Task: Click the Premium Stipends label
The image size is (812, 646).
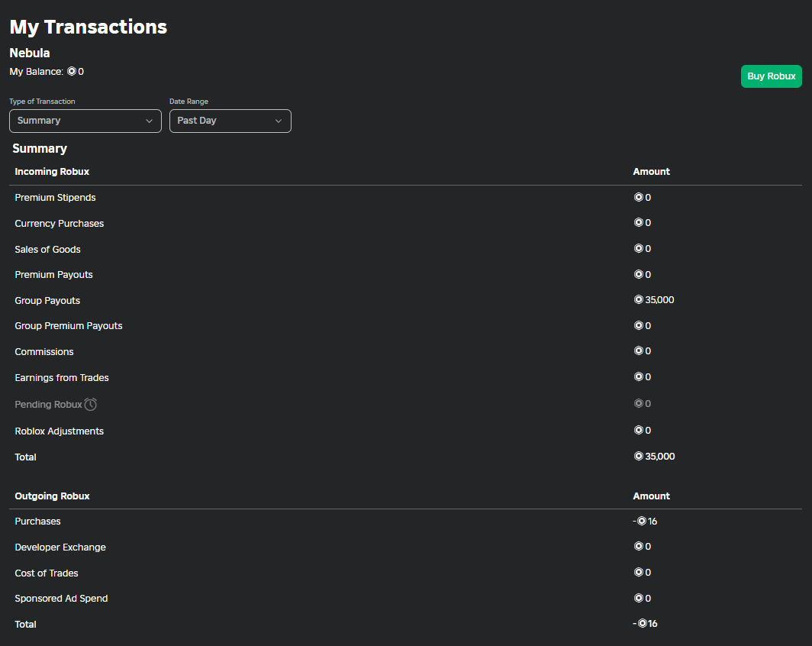Action: [x=55, y=197]
